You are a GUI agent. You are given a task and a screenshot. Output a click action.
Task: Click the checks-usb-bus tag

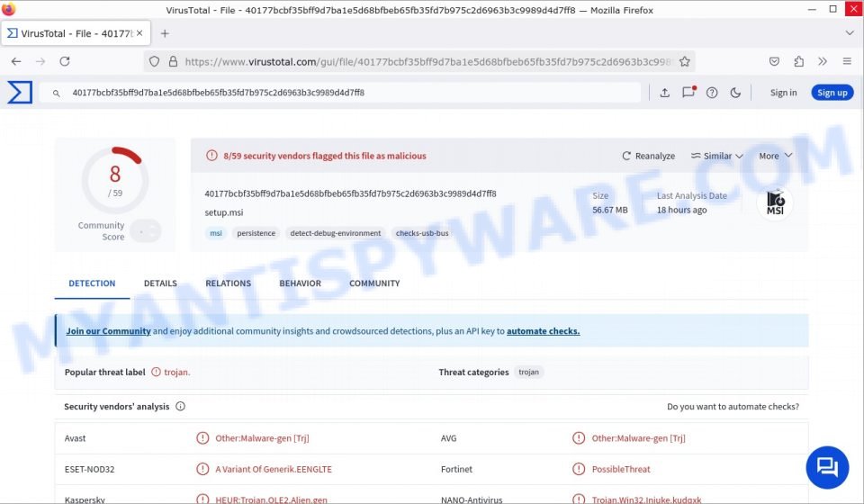[422, 233]
